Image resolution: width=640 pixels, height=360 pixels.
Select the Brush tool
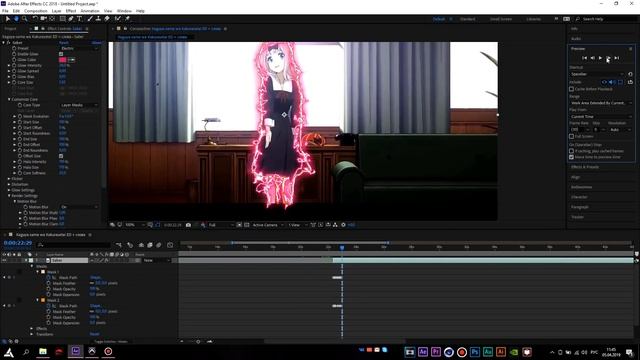click(x=90, y=19)
